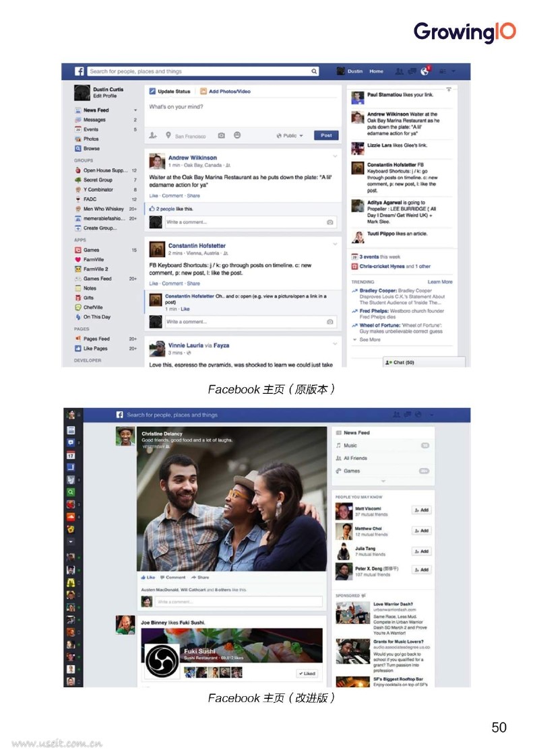This screenshot has width=535, height=756.
Task: Click Comment icon under Christine Delancy photo
Action: coord(162,577)
